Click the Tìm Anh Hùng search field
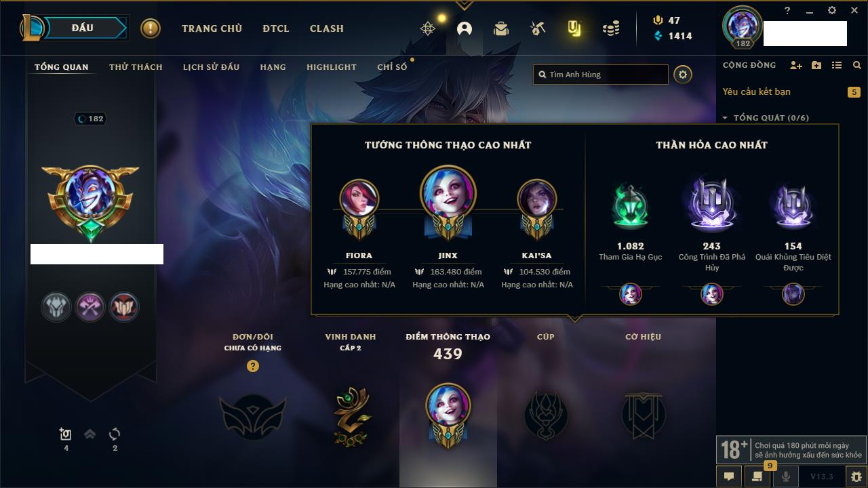 coord(601,75)
